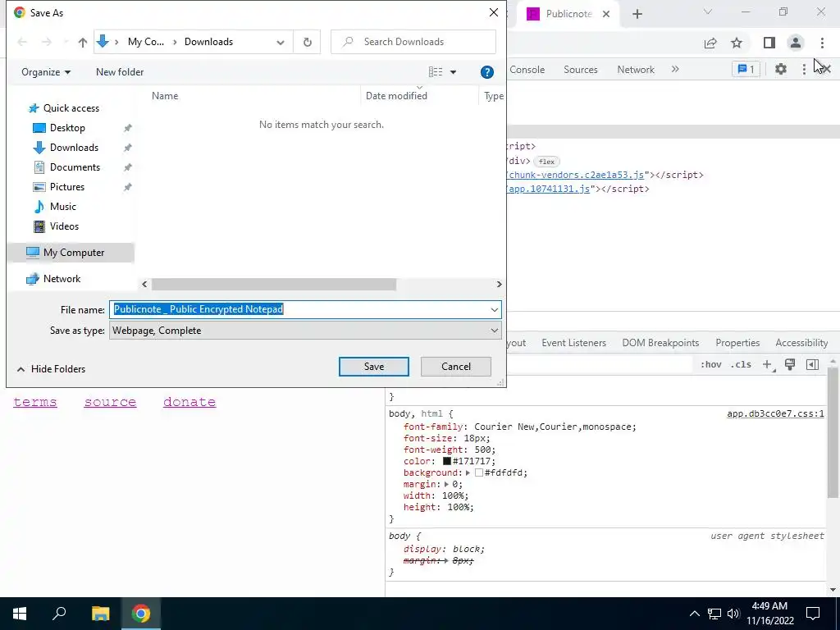Open Chrome's three-dot menu
Screen dimensions: 840x630
click(822, 43)
